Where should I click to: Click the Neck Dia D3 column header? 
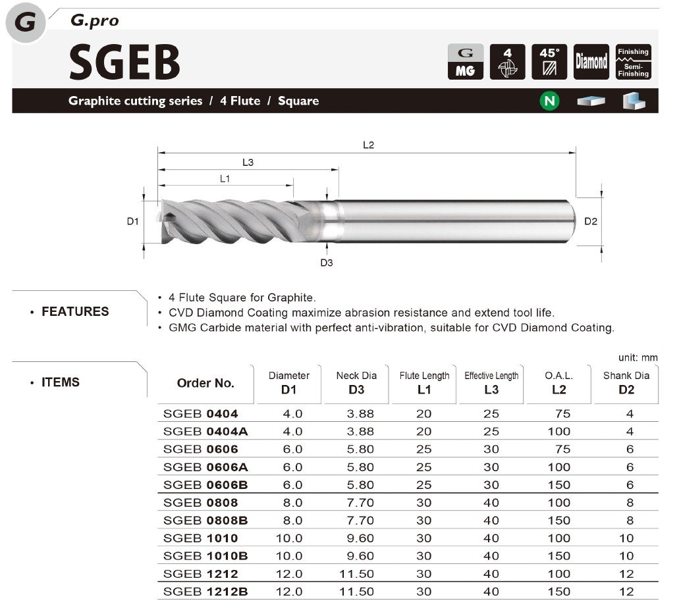356,383
